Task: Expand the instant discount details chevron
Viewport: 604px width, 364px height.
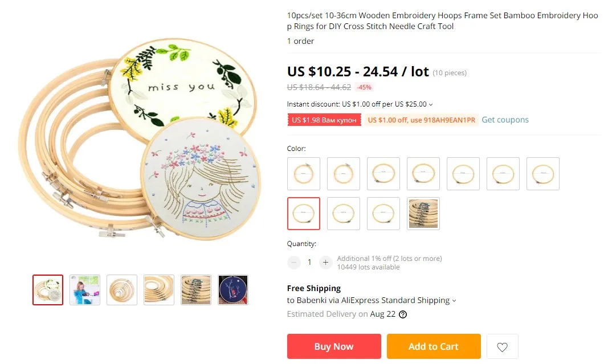Action: [x=431, y=105]
